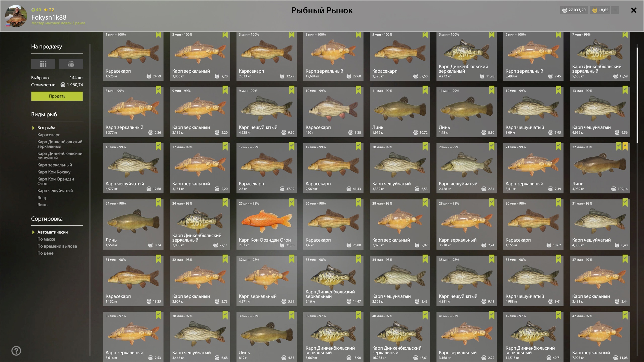This screenshot has height=362, width=644.
Task: Switch to large grid view icon
Action: tap(43, 64)
